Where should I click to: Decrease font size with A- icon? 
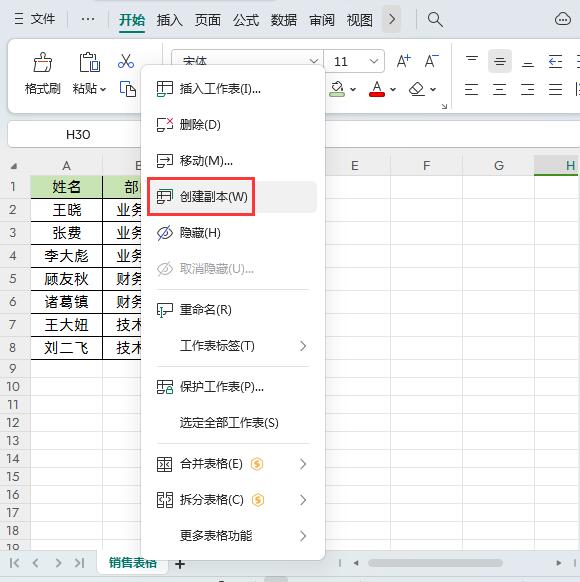click(x=431, y=61)
